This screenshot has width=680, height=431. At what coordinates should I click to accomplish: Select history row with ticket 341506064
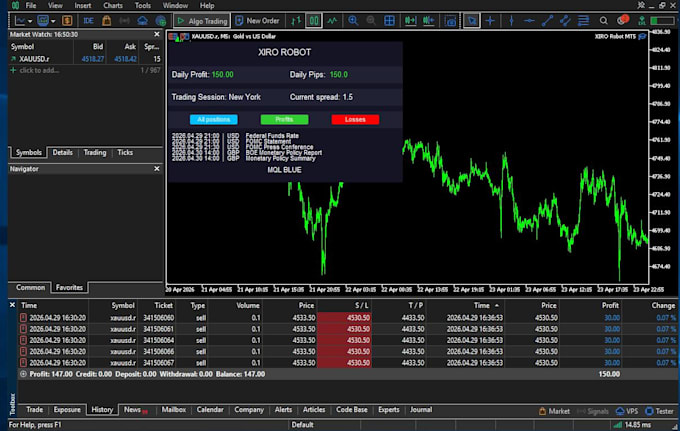tap(347, 340)
